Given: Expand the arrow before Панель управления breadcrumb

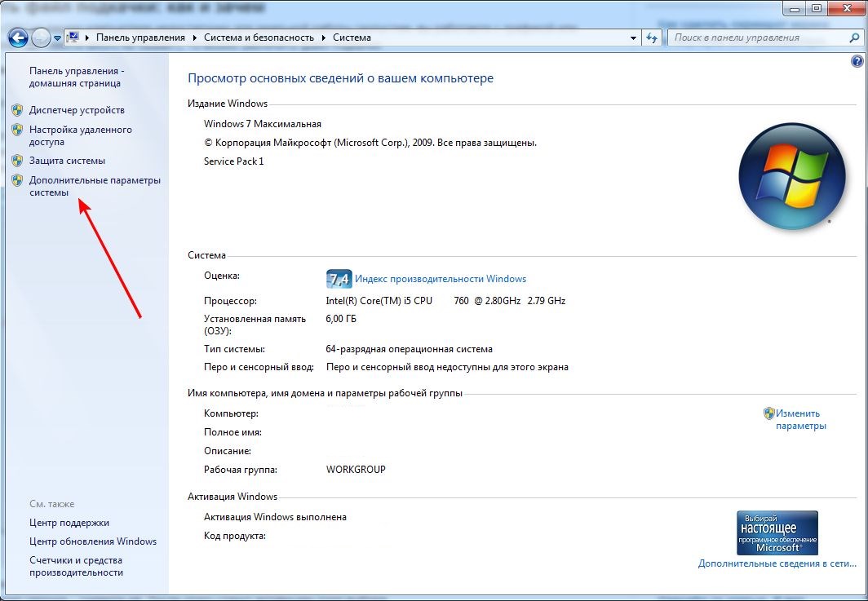Looking at the screenshot, I should click(87, 38).
